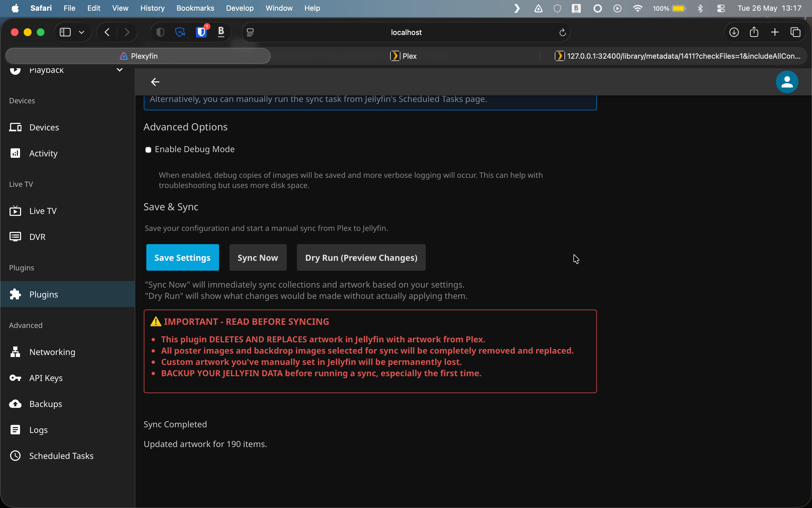This screenshot has height=508, width=812.
Task: Click the Plugins puzzle-piece icon
Action: 15,294
